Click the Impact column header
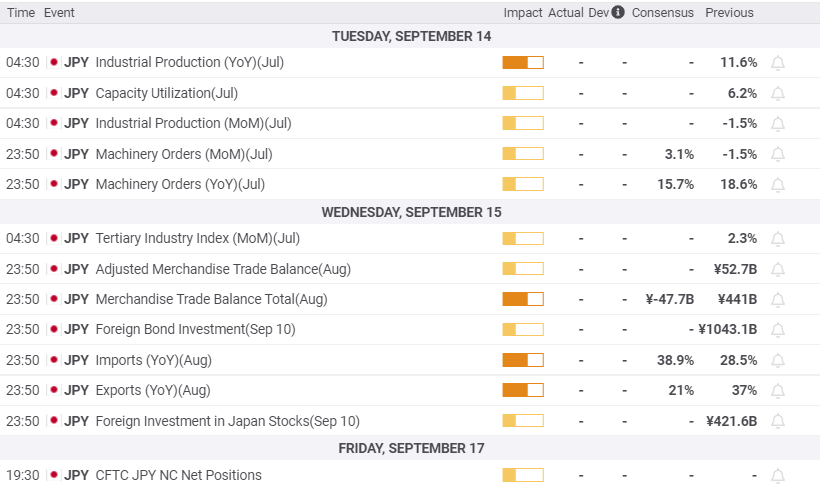 522,13
